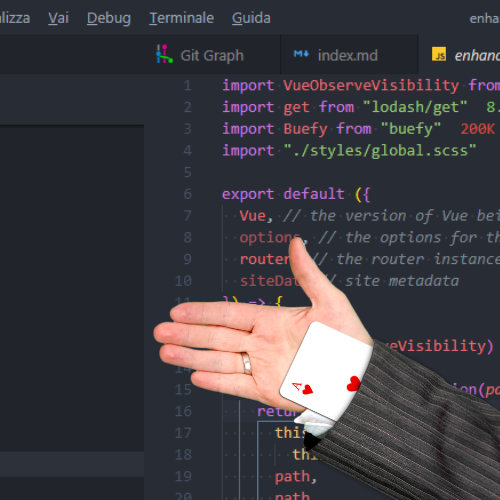The height and width of the screenshot is (500, 500).
Task: Click the export default keyword on line 6
Action: 283,194
